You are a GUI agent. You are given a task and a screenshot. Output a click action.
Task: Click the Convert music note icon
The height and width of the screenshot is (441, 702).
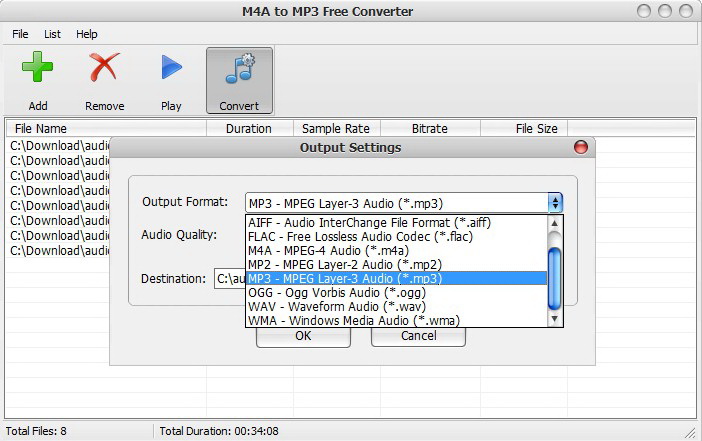click(239, 69)
